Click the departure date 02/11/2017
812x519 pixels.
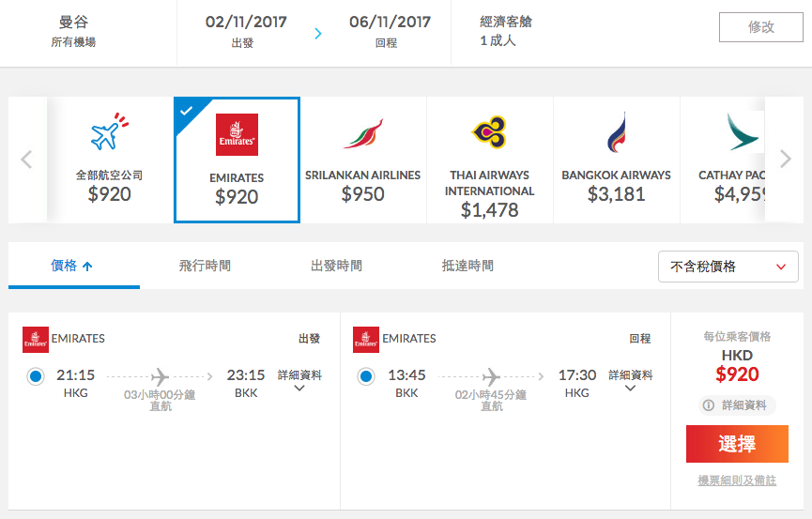pyautogui.click(x=245, y=22)
